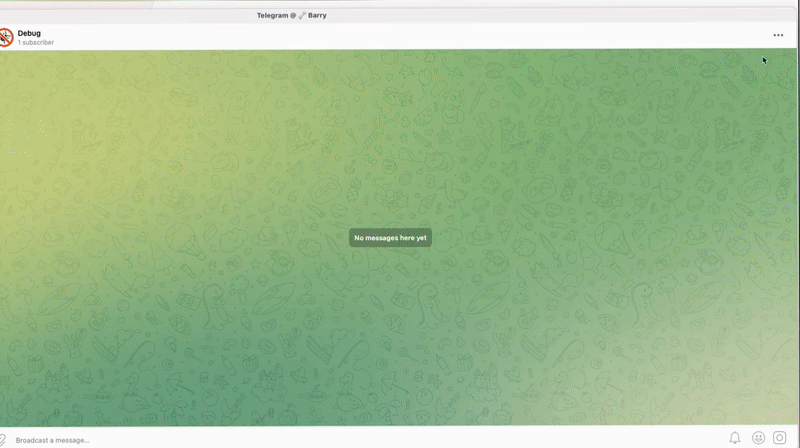Click the record video message icon
800x448 pixels.
click(x=780, y=438)
